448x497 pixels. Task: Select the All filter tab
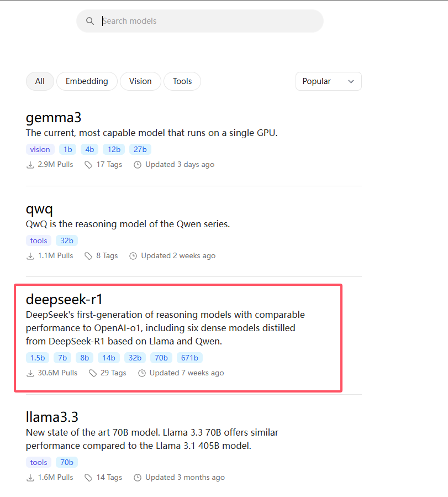click(40, 81)
